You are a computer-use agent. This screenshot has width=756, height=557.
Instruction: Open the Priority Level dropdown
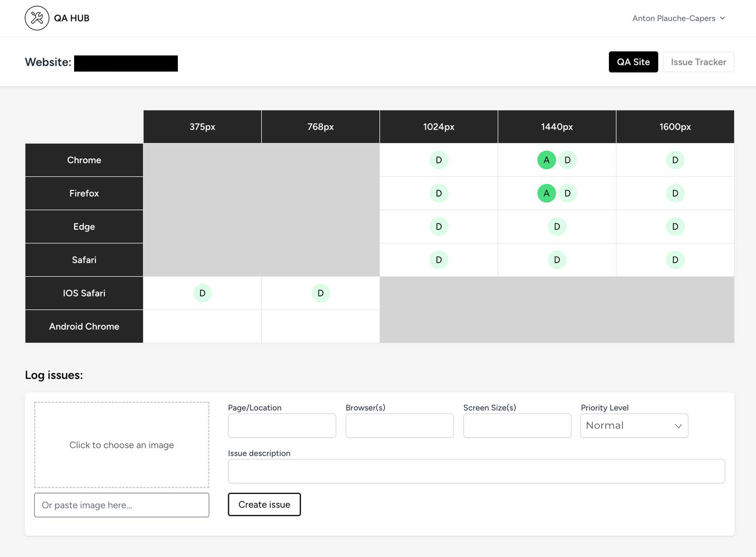(634, 425)
